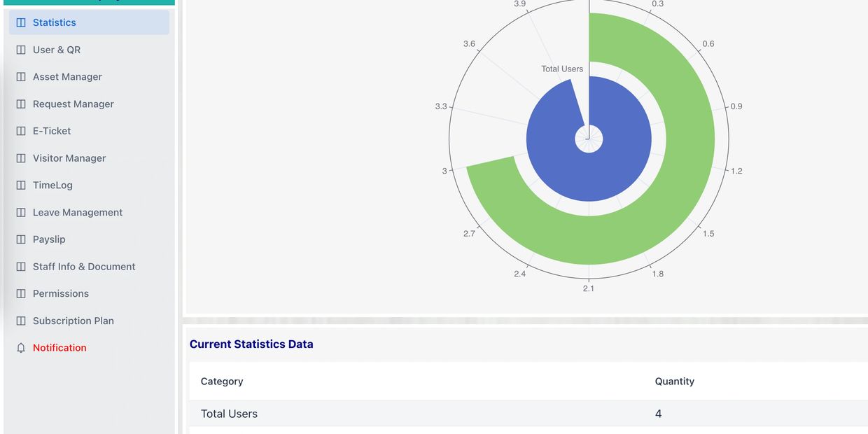The width and height of the screenshot is (868, 434).
Task: Select Subscription Plan in sidebar
Action: [x=73, y=321]
